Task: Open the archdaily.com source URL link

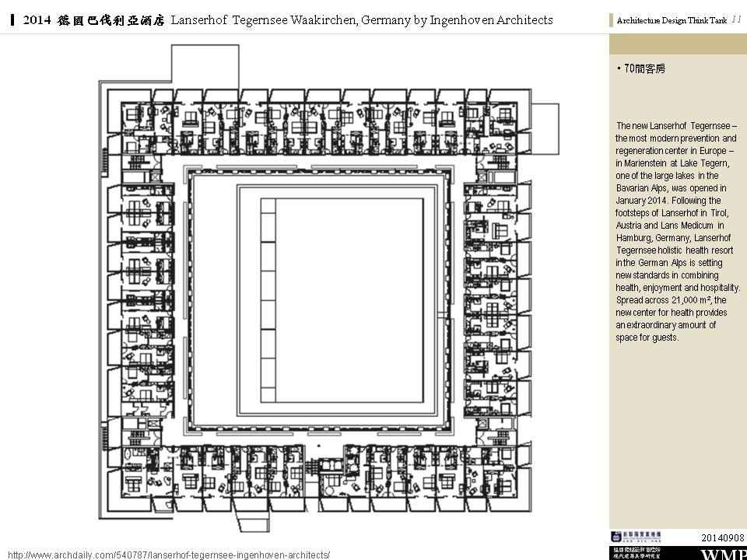Action: coord(169,555)
